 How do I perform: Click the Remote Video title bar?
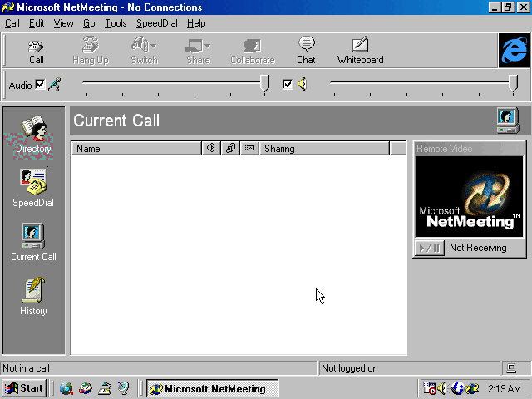tap(470, 149)
